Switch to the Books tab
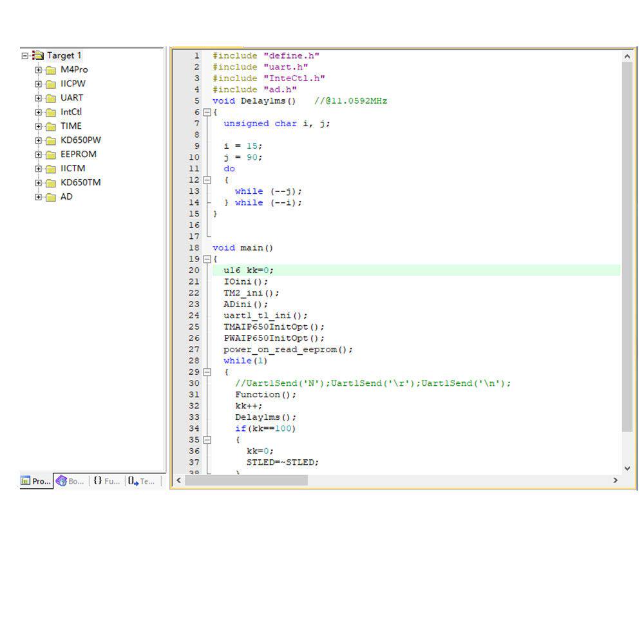 tap(70, 481)
